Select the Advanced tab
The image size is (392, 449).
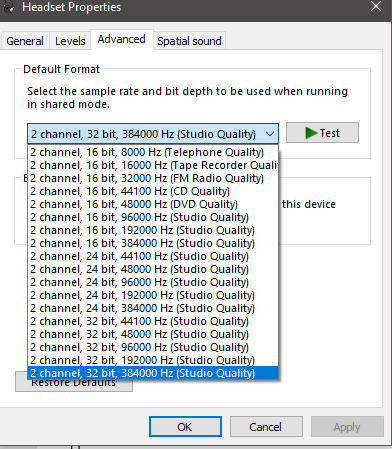[x=122, y=39]
